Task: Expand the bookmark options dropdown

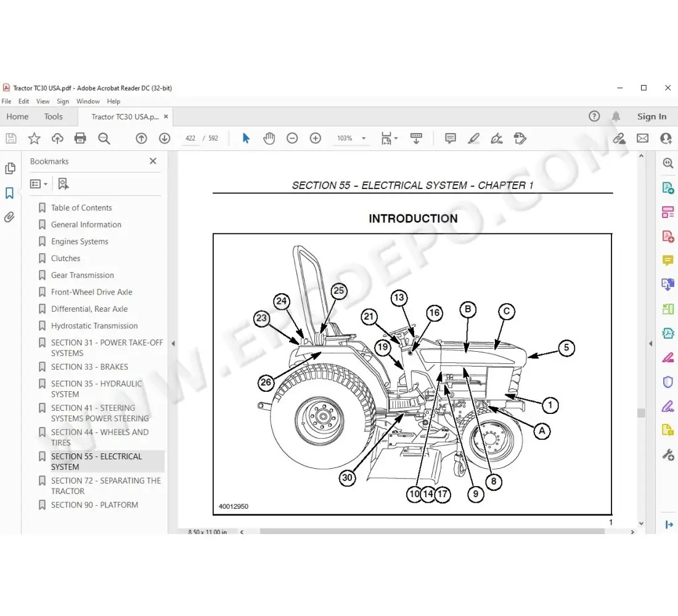Action: pyautogui.click(x=39, y=184)
